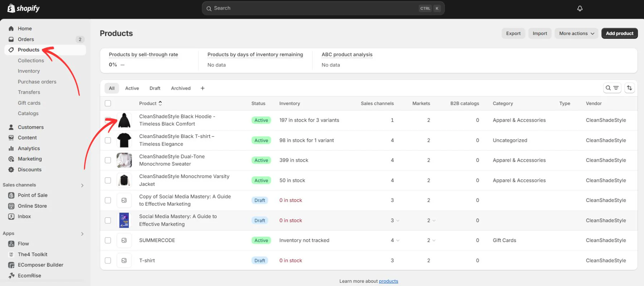Click the Point of Sale icon

(11, 195)
